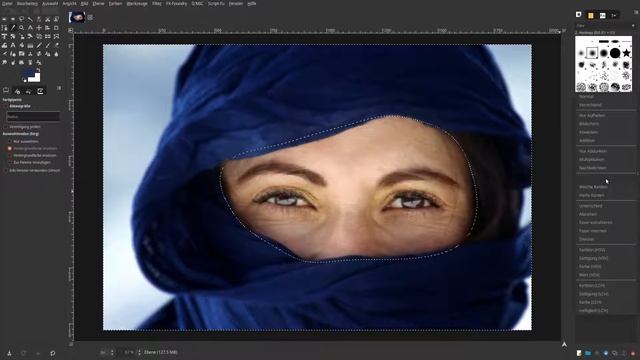The height and width of the screenshot is (360, 640).
Task: Open the Farben menu
Action: point(116,3)
